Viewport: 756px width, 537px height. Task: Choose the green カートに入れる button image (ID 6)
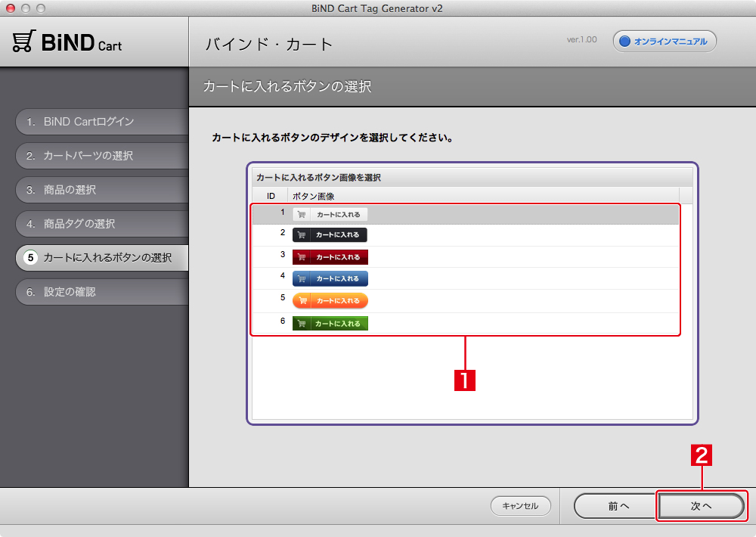click(330, 323)
